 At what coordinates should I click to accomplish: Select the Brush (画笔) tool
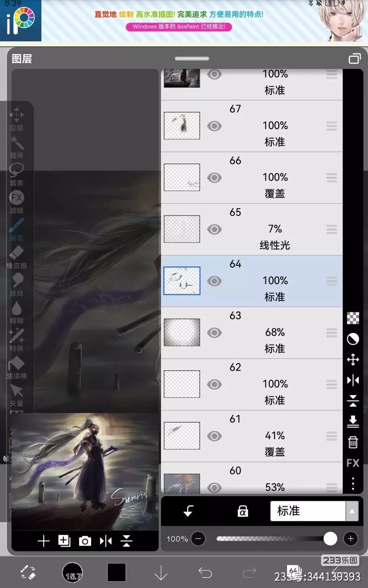[x=17, y=229]
